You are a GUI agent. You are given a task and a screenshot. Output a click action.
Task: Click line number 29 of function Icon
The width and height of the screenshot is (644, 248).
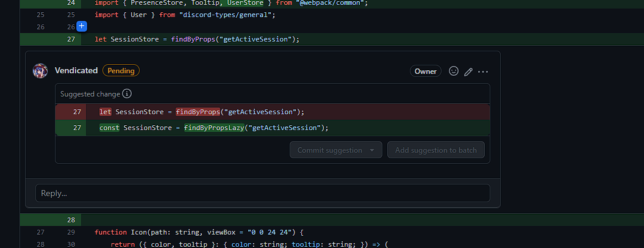[71, 232]
